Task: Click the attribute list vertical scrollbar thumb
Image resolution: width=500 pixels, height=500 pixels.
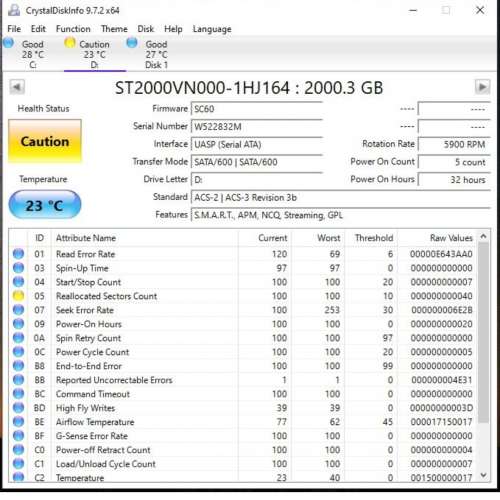Action: click(483, 333)
